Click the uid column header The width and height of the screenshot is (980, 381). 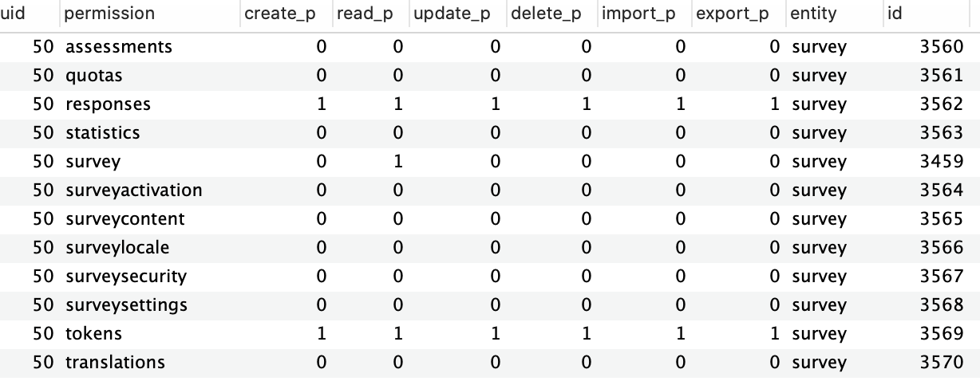point(14,14)
